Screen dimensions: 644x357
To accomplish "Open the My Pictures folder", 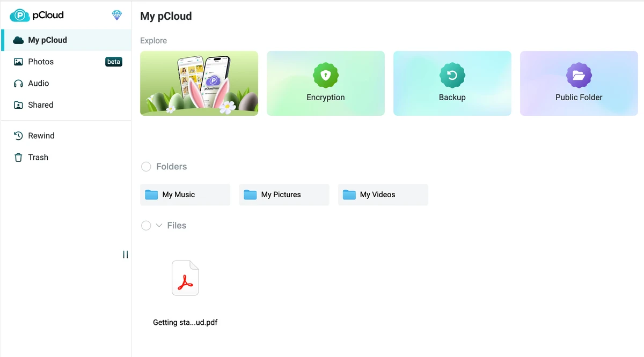I will click(284, 195).
